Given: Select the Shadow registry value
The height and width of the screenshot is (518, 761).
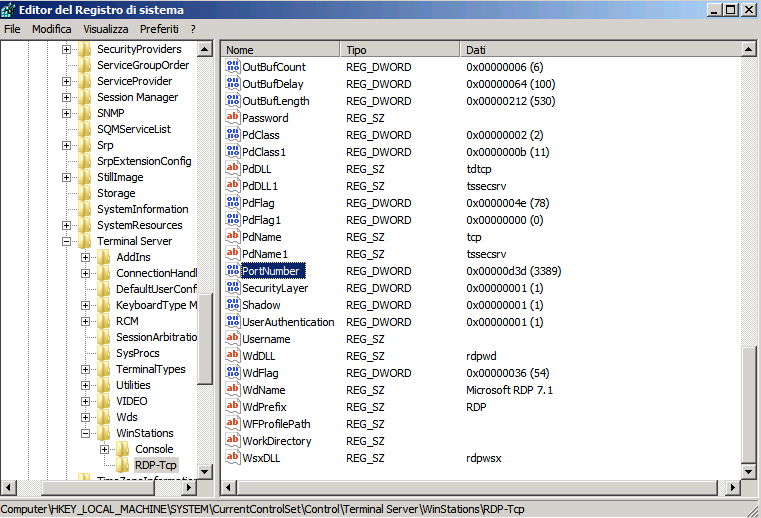Looking at the screenshot, I should pyautogui.click(x=261, y=305).
